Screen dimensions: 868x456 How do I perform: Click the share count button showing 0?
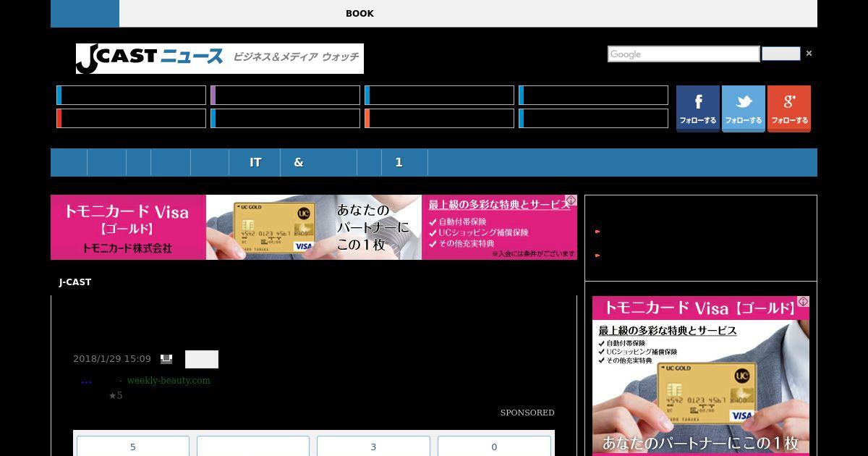point(494,447)
